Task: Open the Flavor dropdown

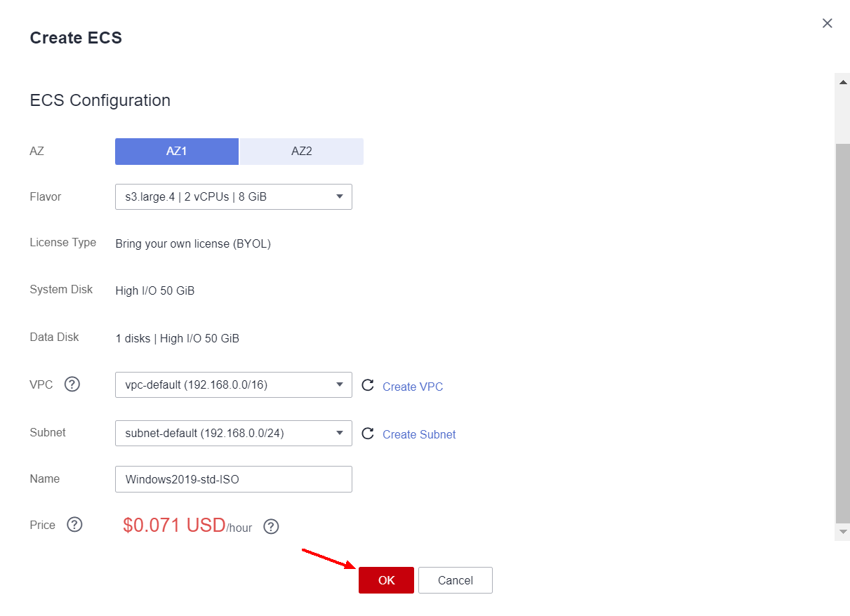Action: 234,197
